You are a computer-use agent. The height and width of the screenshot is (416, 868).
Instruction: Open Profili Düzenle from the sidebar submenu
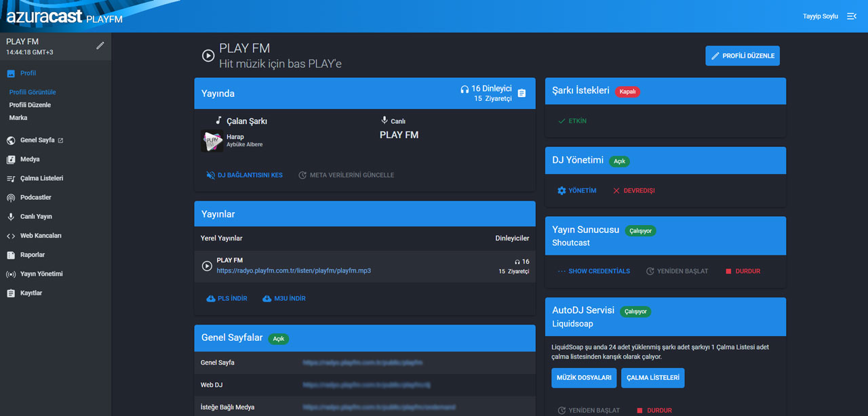[30, 105]
